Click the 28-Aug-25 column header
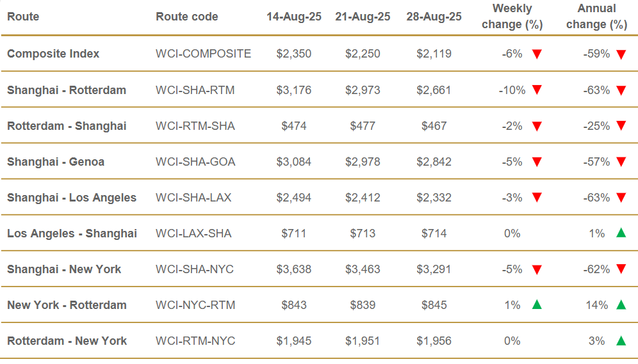 pyautogui.click(x=434, y=17)
